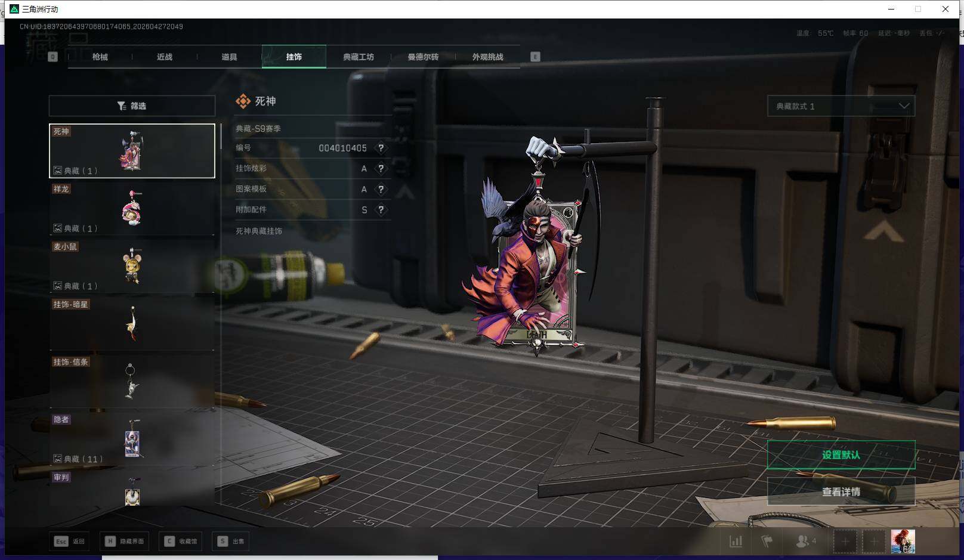Open the 筛选 filter panel
The height and width of the screenshot is (560, 964).
(x=132, y=106)
